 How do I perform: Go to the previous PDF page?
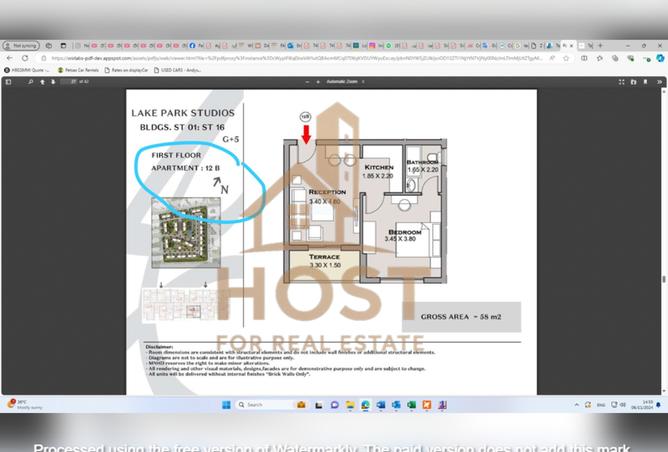pyautogui.click(x=42, y=82)
